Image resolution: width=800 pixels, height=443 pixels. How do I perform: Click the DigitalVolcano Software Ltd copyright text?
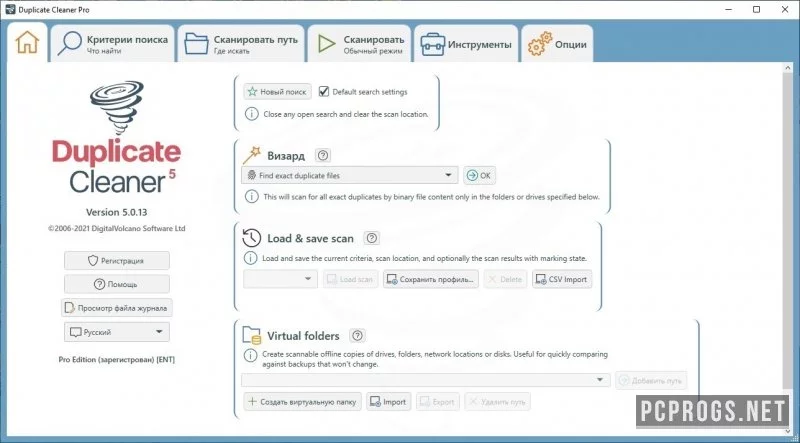pos(116,229)
